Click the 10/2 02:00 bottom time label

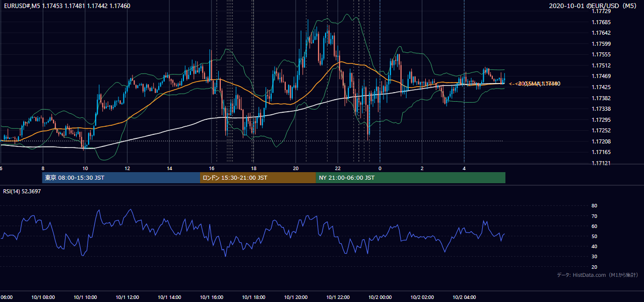click(422, 297)
